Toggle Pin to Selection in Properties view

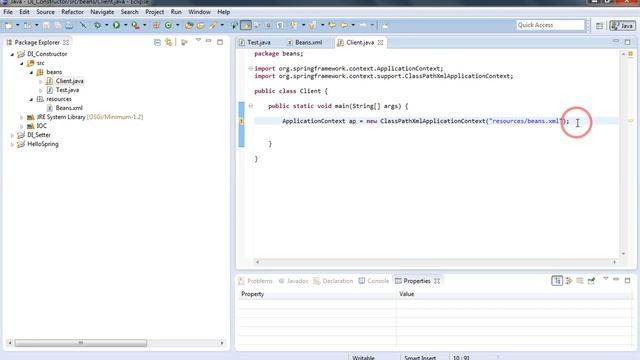point(591,281)
